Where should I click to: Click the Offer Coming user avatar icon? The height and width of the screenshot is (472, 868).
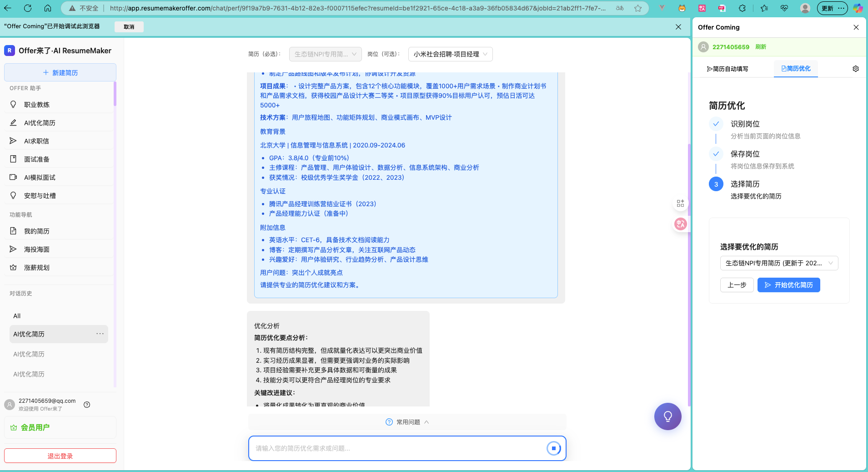703,47
